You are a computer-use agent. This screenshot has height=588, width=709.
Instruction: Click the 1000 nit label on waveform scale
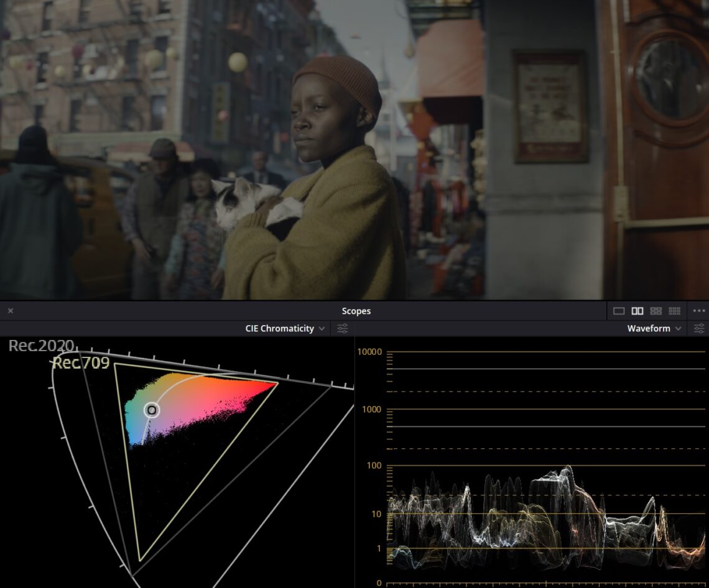[x=371, y=410]
